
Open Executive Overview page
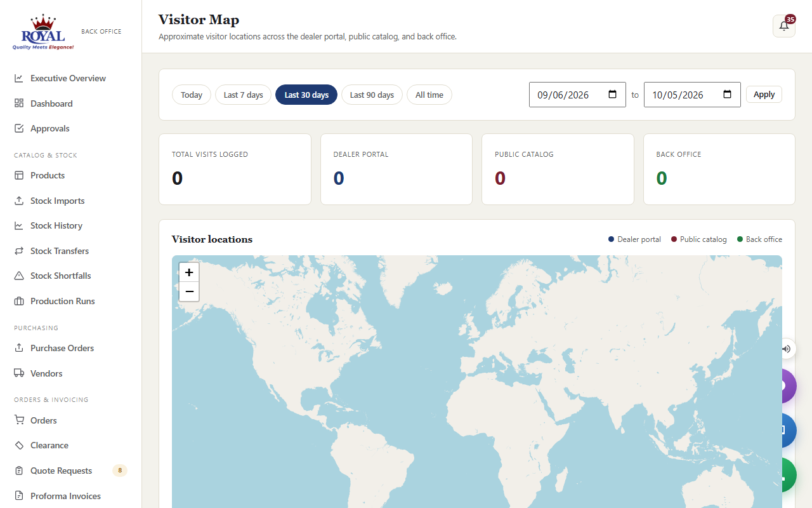pos(69,78)
